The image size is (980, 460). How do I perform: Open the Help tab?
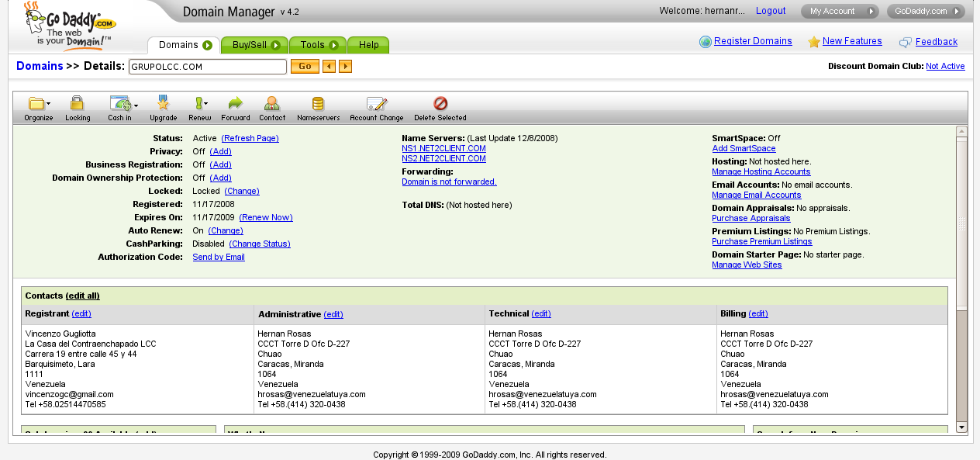pos(368,45)
